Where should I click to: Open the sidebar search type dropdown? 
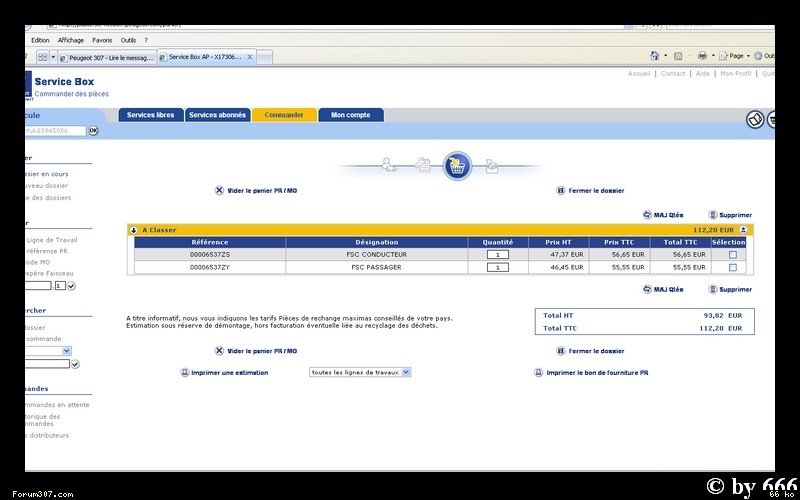pos(66,351)
